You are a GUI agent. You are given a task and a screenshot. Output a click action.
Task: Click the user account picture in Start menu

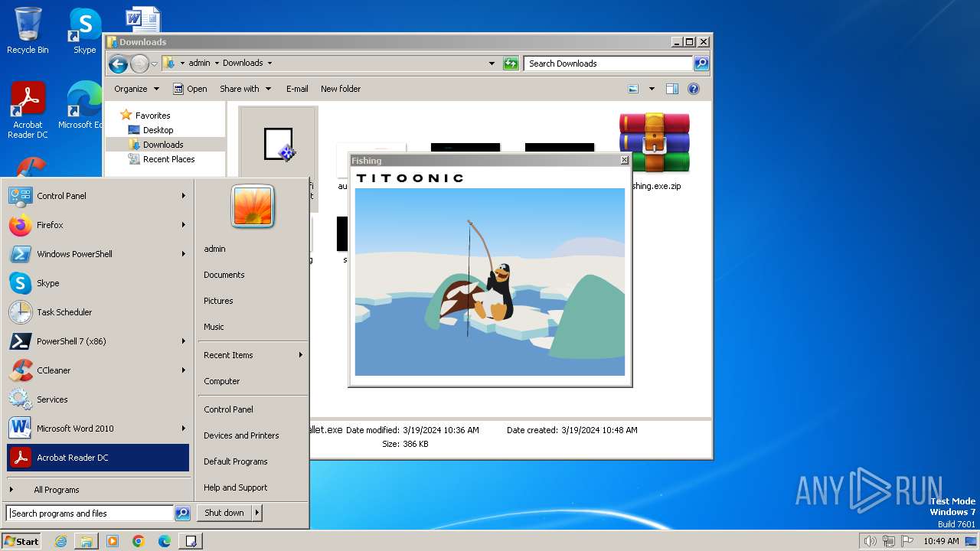253,207
